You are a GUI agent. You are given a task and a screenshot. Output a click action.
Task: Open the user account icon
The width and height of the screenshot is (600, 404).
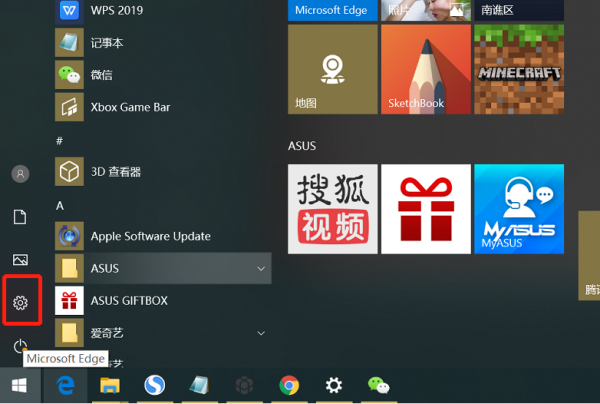tap(20, 174)
